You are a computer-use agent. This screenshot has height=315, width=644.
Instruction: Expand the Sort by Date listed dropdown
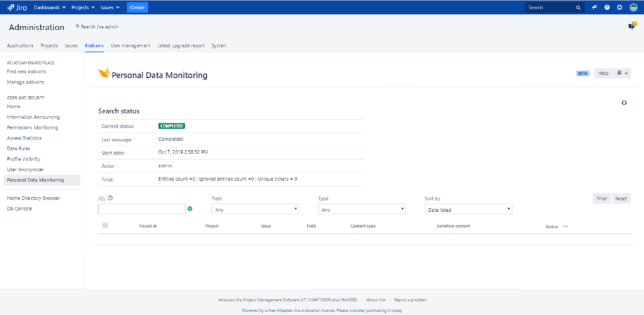point(468,209)
